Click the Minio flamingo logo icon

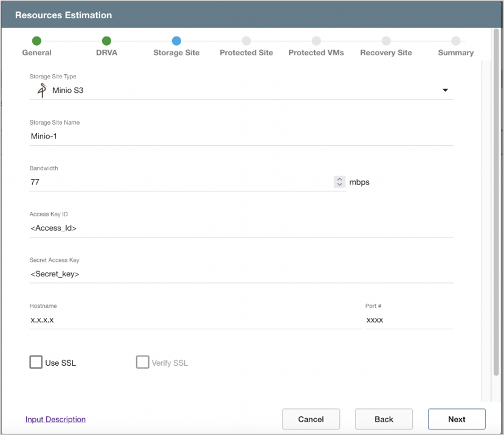[41, 91]
